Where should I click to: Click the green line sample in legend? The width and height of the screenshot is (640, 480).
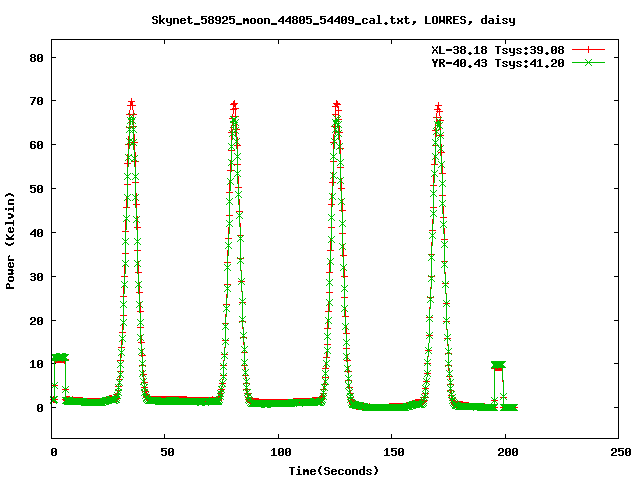(588, 62)
